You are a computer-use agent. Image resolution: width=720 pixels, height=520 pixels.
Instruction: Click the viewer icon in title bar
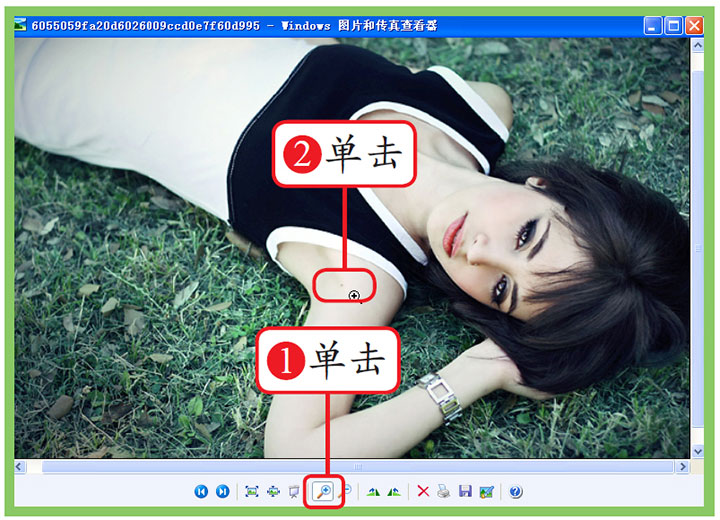(x=21, y=25)
